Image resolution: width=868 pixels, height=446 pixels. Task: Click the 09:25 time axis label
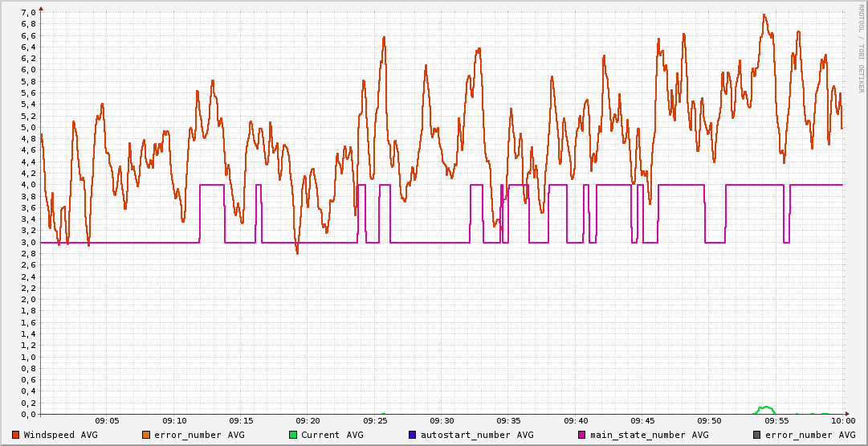click(x=375, y=420)
